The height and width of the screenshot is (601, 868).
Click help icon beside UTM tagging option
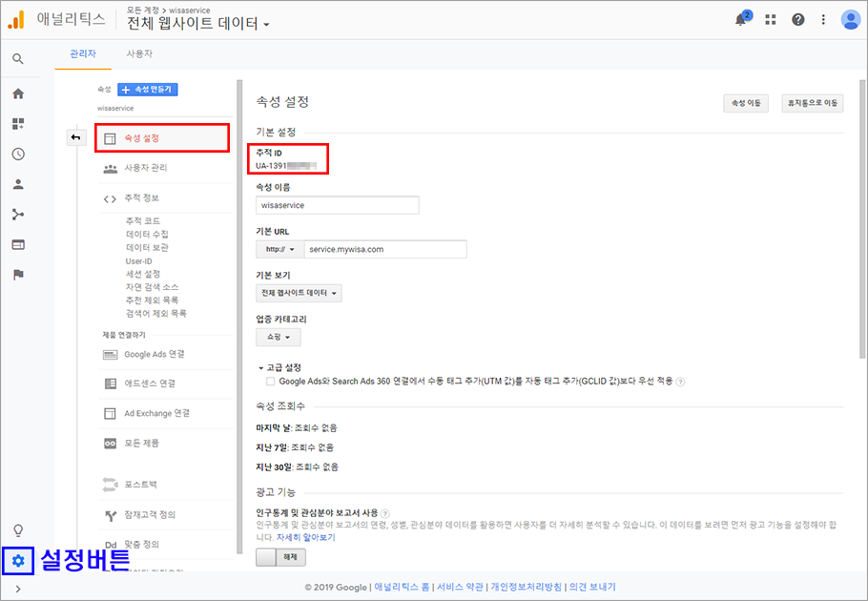pyautogui.click(x=680, y=382)
